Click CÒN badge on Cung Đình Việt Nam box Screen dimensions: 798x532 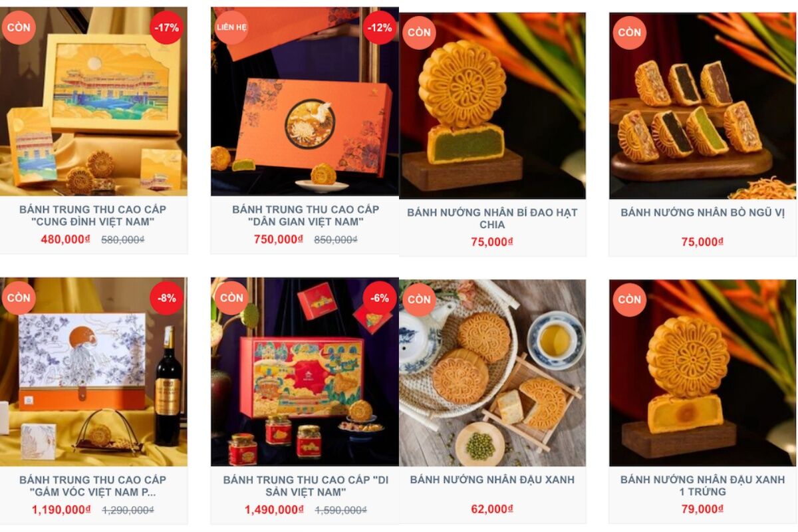click(x=19, y=28)
